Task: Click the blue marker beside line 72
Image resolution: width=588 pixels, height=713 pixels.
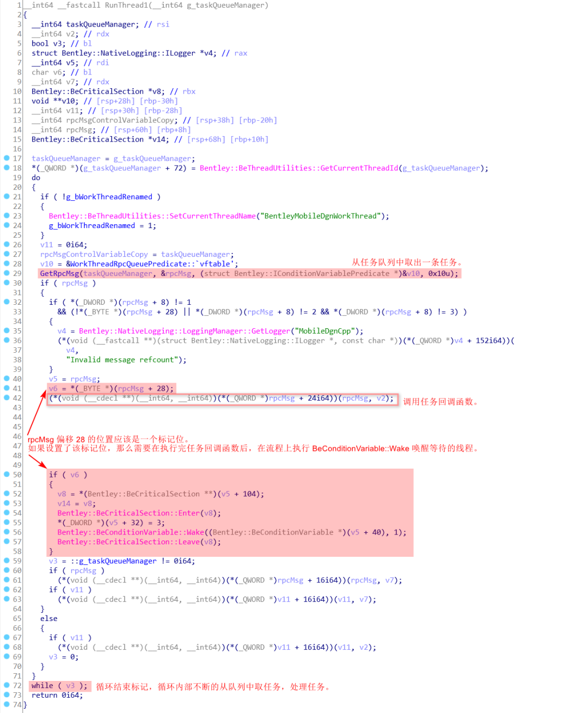Action: pyautogui.click(x=7, y=685)
